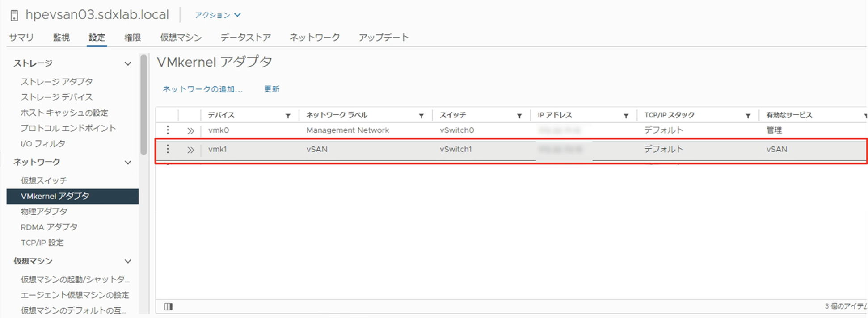Click デフォルト in the vmk1 row
The image size is (868, 318).
click(x=663, y=149)
